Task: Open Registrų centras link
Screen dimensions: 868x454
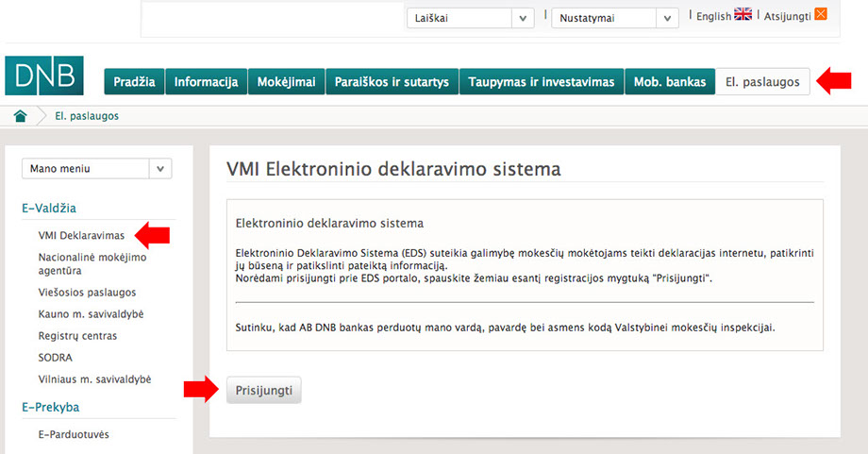Action: (x=77, y=335)
